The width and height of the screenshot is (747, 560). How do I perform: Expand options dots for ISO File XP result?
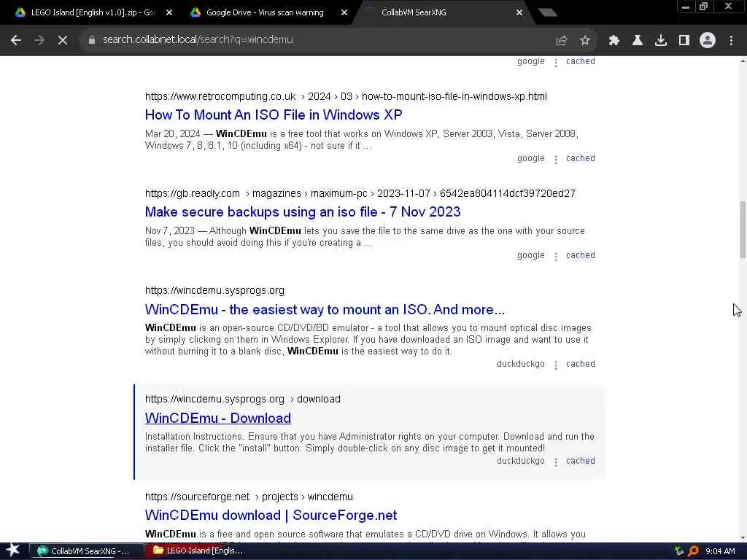(x=555, y=160)
